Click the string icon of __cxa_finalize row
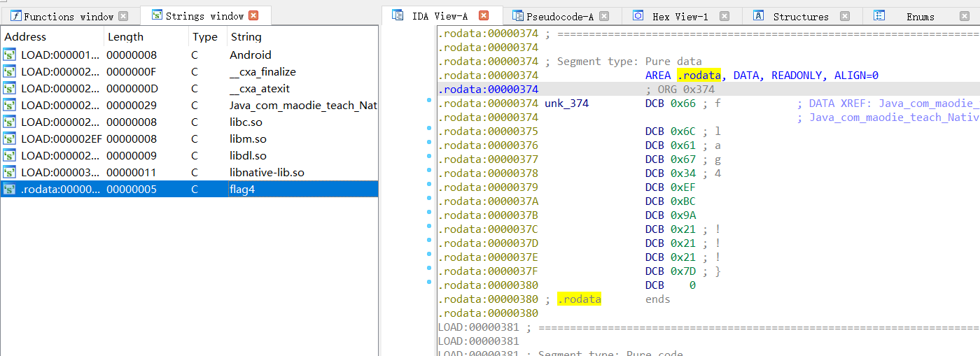This screenshot has width=980, height=356. click(10, 71)
